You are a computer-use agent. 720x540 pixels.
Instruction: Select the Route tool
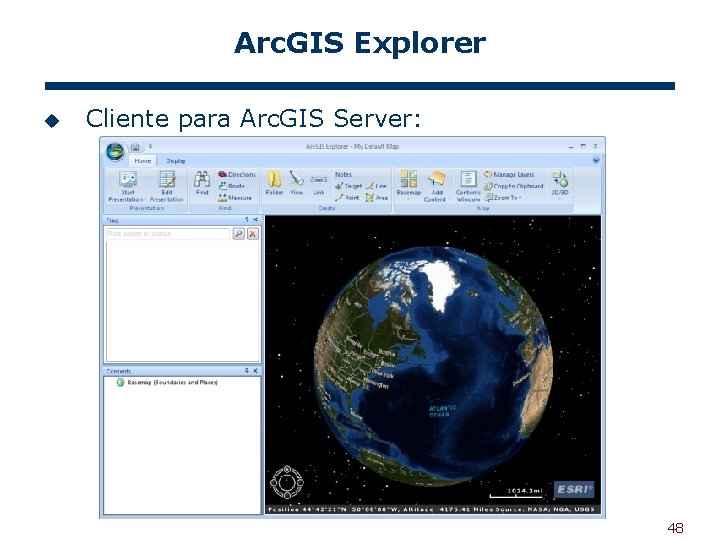point(232,186)
